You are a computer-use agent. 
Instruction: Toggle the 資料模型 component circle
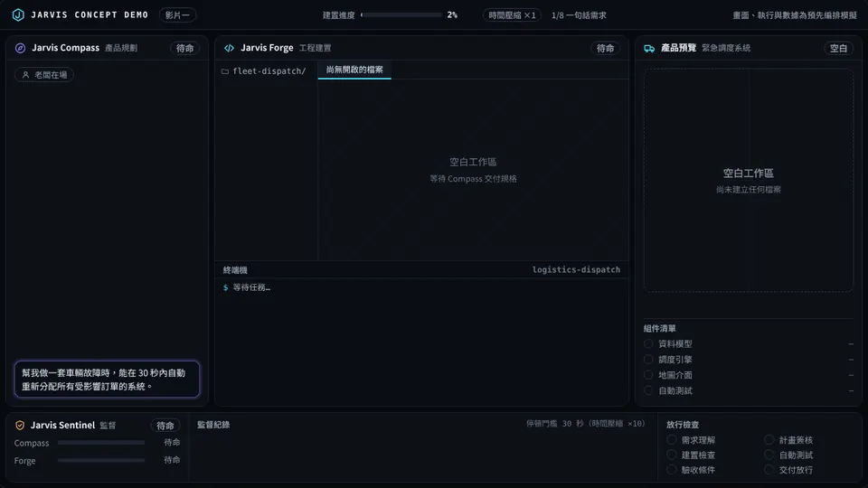click(648, 343)
